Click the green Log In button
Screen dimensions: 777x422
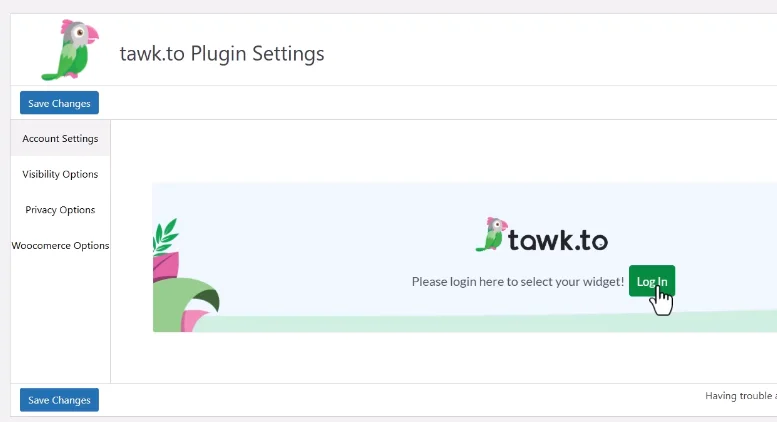pos(652,281)
